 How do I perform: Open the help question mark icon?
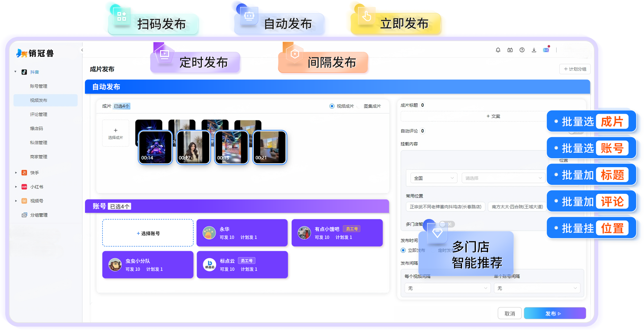click(x=522, y=50)
